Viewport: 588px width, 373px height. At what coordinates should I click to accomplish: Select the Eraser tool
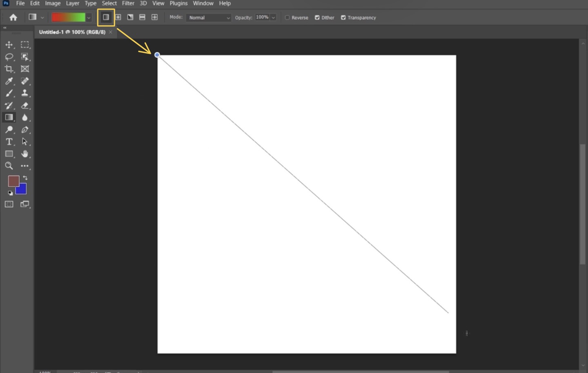(x=25, y=105)
